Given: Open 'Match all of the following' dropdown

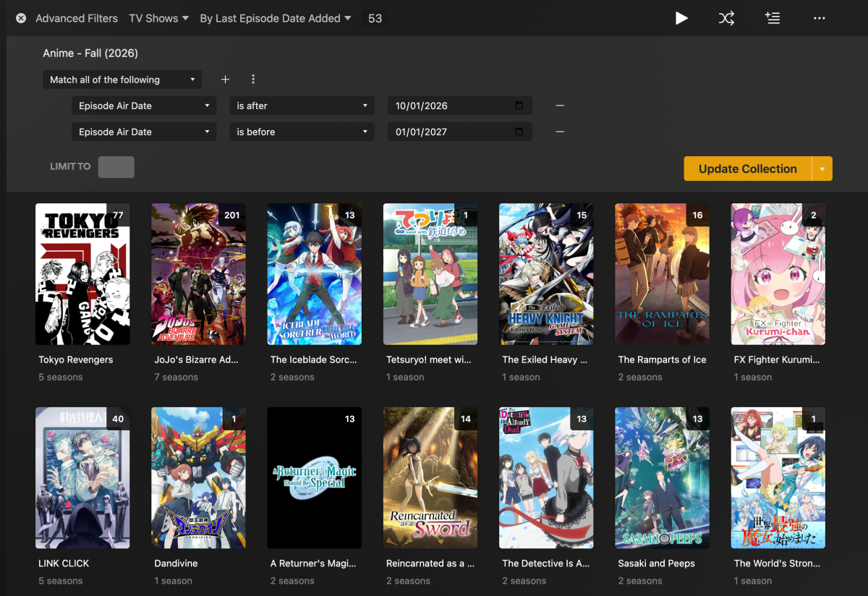Looking at the screenshot, I should coord(122,80).
